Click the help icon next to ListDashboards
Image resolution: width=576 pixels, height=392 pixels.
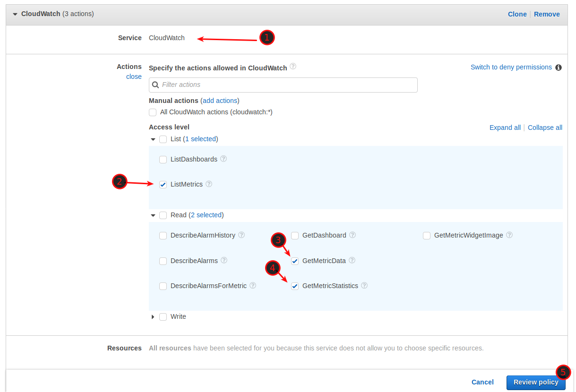[224, 159]
